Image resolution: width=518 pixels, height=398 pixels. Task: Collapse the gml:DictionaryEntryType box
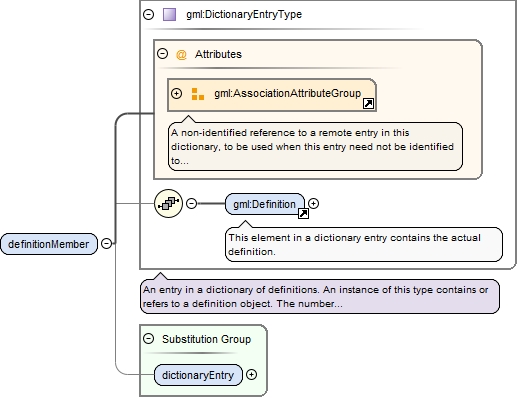(x=148, y=14)
